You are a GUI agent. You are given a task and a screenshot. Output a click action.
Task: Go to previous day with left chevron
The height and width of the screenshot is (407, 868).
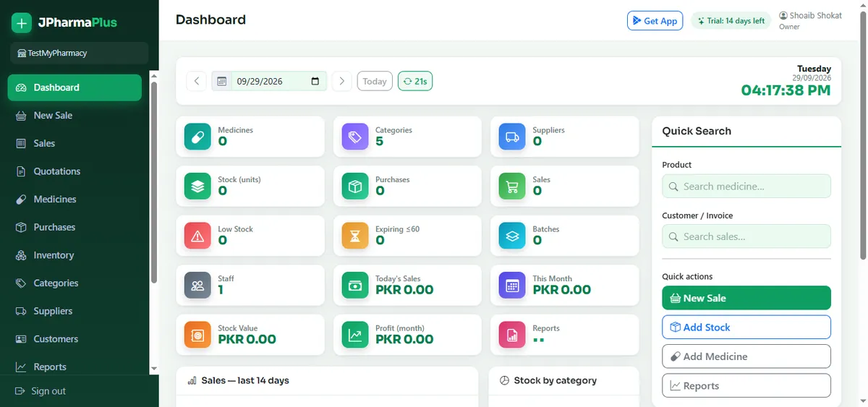tap(197, 81)
